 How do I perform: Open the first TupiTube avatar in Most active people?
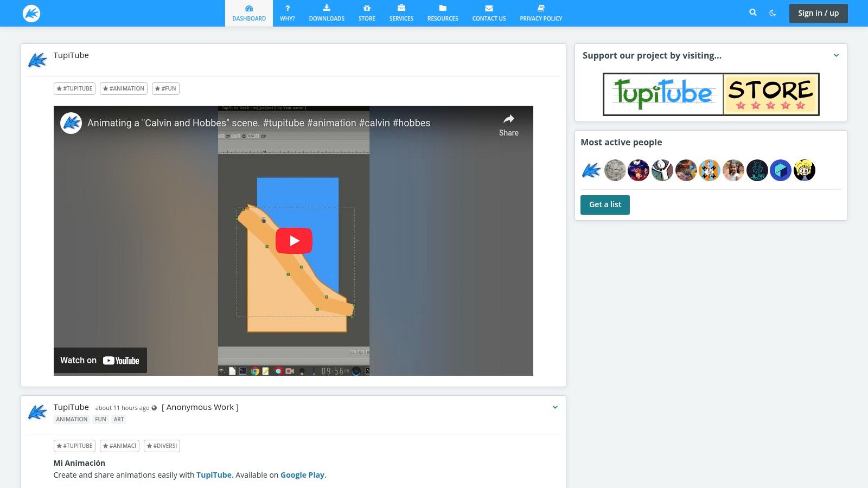[x=591, y=170]
